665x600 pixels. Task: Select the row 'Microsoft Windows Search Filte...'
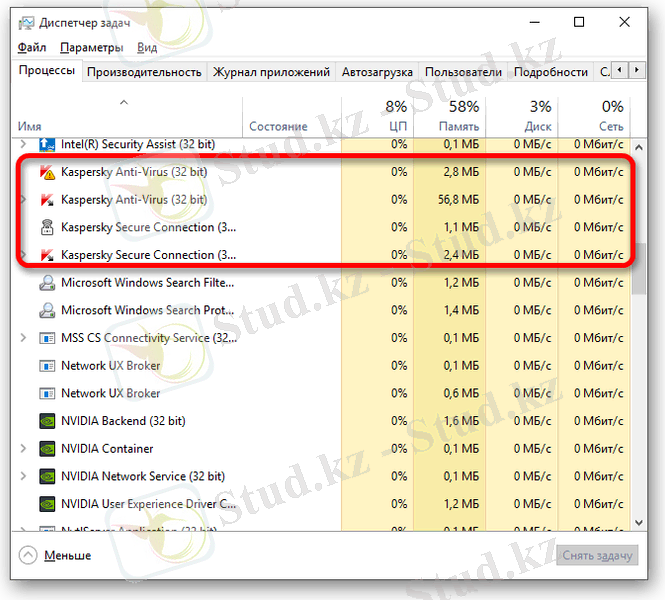(321, 283)
